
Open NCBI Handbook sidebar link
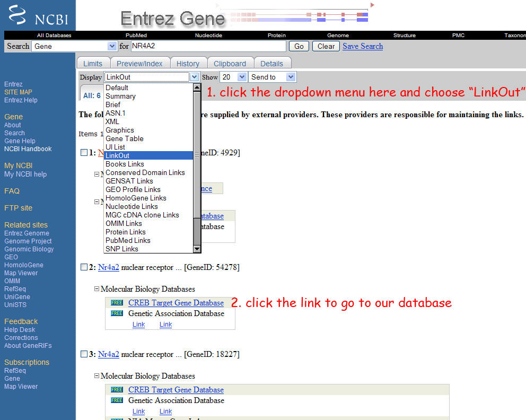point(28,148)
